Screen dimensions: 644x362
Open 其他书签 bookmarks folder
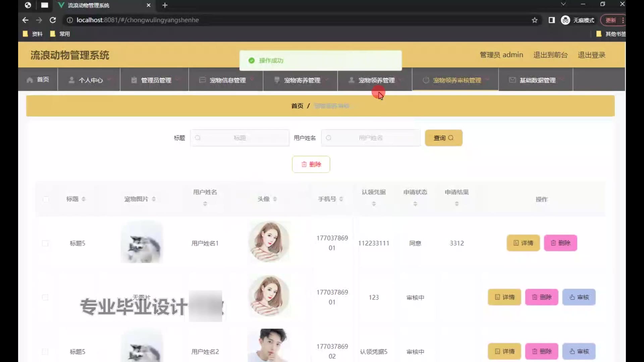pos(611,34)
